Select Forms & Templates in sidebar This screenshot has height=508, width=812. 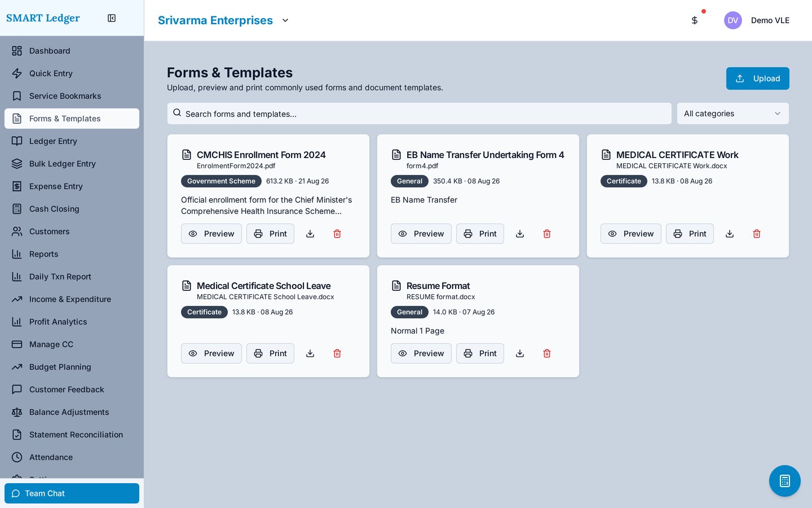pos(72,119)
